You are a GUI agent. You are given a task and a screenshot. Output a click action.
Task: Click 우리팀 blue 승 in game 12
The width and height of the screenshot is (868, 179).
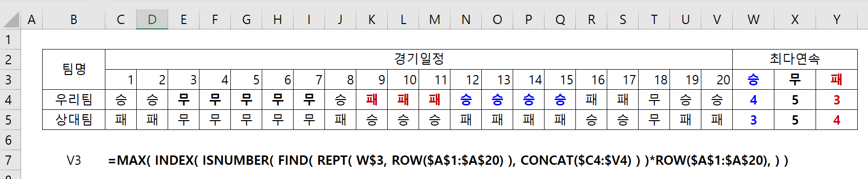click(466, 100)
